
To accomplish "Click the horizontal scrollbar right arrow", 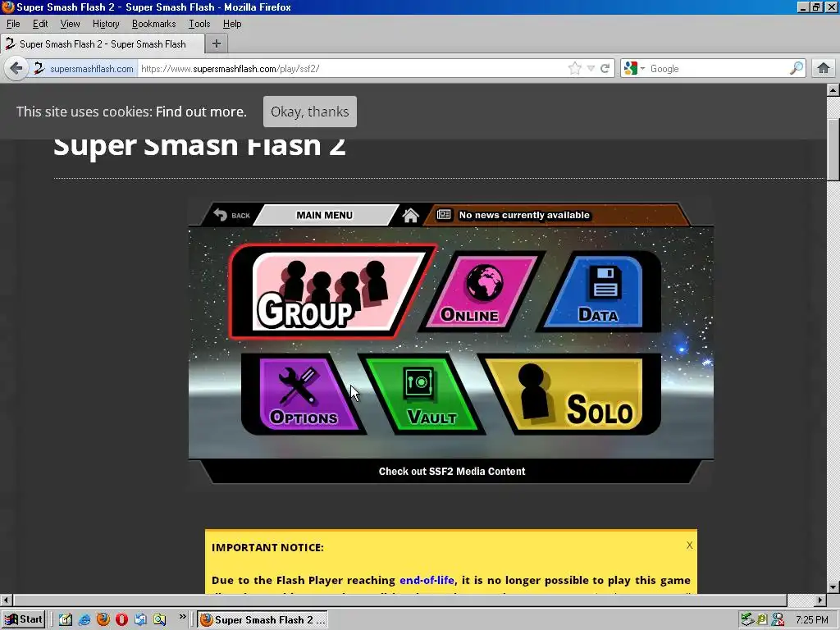I will tap(820, 600).
